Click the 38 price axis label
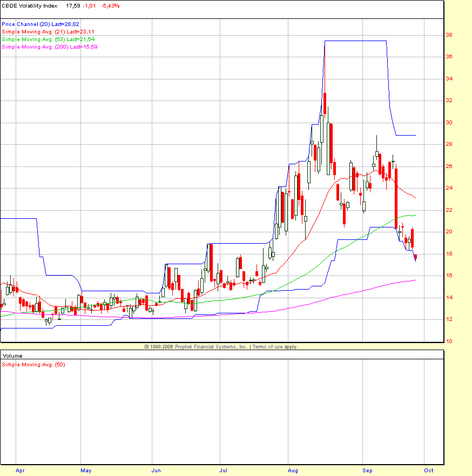The image size is (472, 476). (x=449, y=35)
